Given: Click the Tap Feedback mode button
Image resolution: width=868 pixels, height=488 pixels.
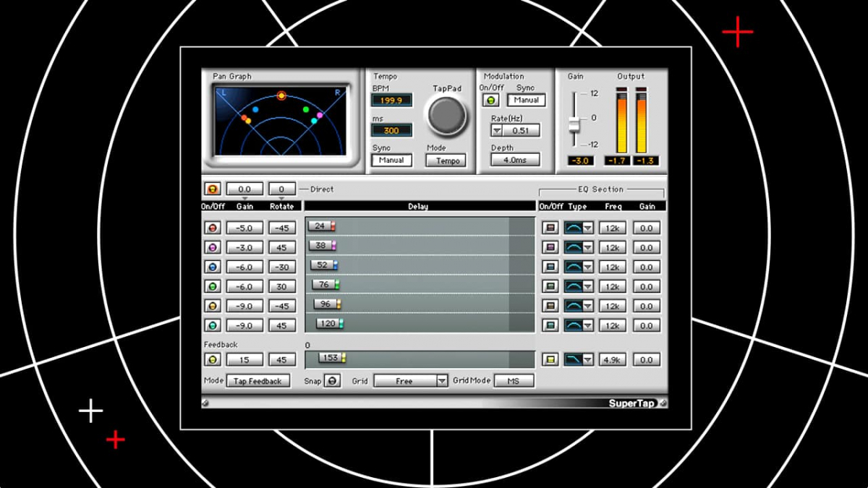Looking at the screenshot, I should [258, 381].
